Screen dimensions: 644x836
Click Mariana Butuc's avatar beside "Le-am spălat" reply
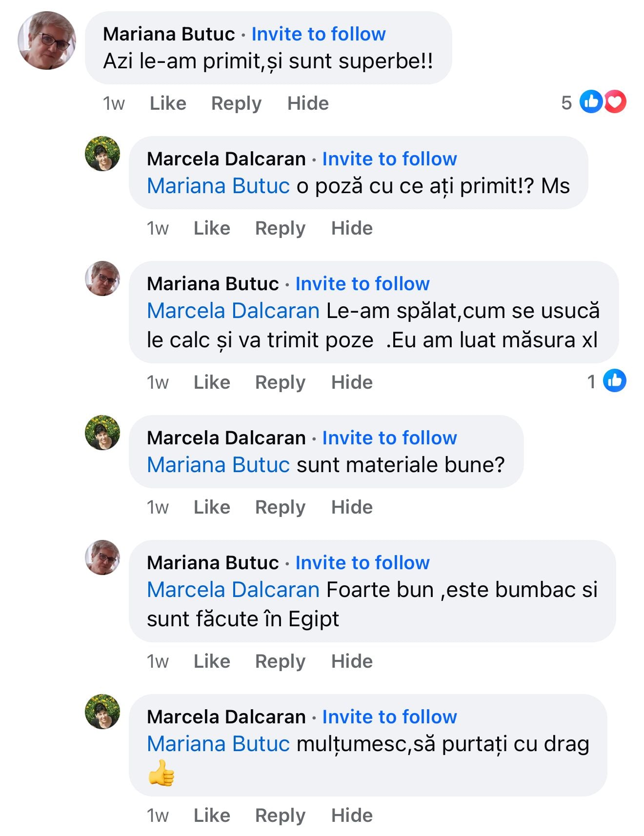pos(102,279)
